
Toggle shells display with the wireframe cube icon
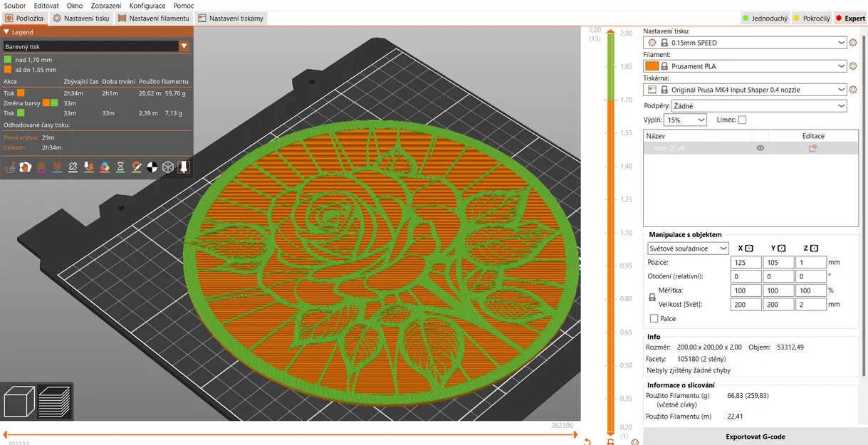click(x=168, y=167)
